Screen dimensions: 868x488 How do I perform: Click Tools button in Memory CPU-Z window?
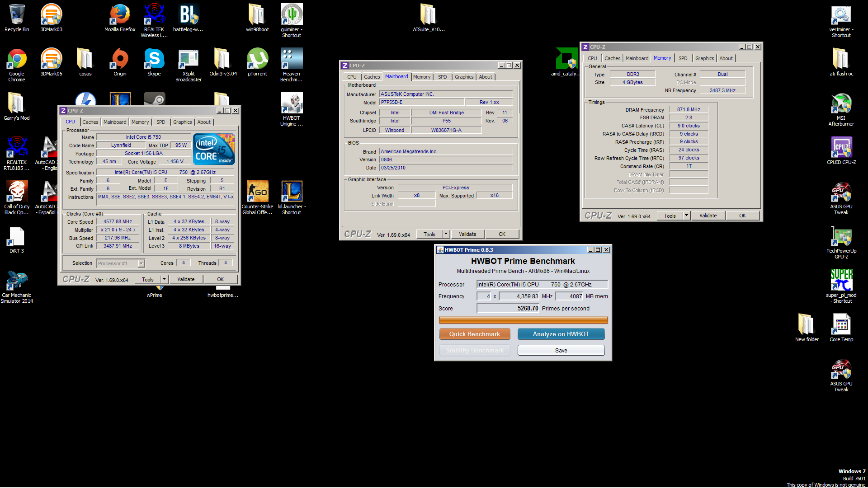[x=670, y=216]
